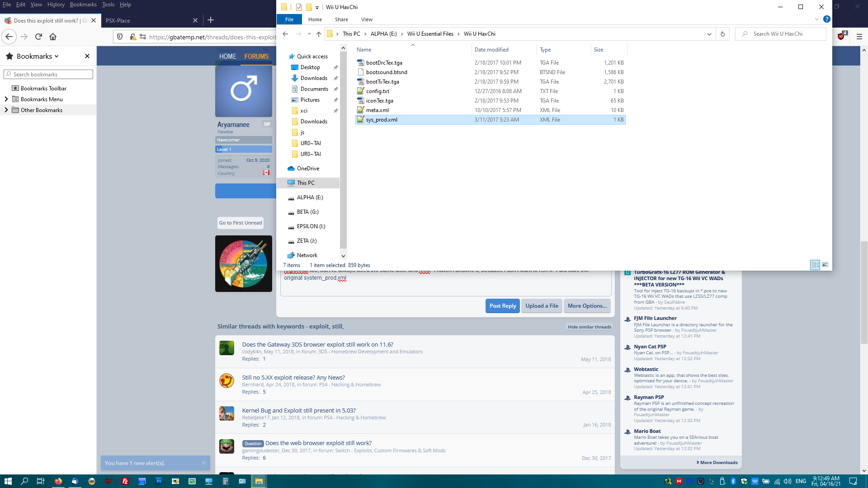Switch Explorer to large icons view

pyautogui.click(x=825, y=265)
